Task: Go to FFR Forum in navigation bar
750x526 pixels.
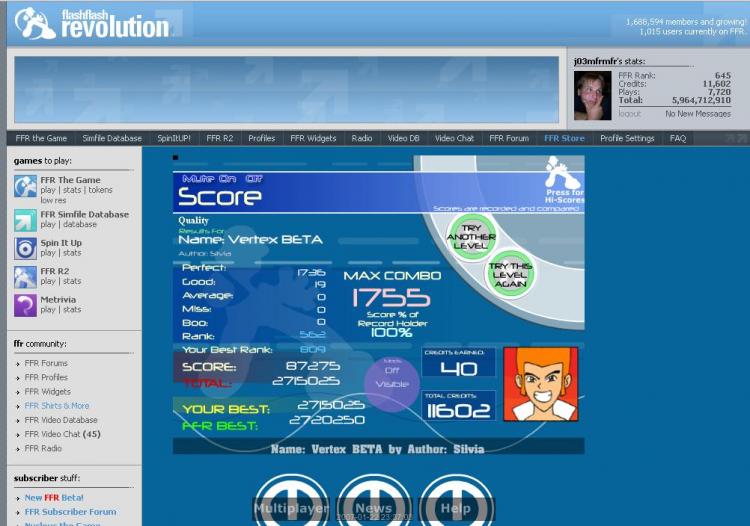Action: 509,138
